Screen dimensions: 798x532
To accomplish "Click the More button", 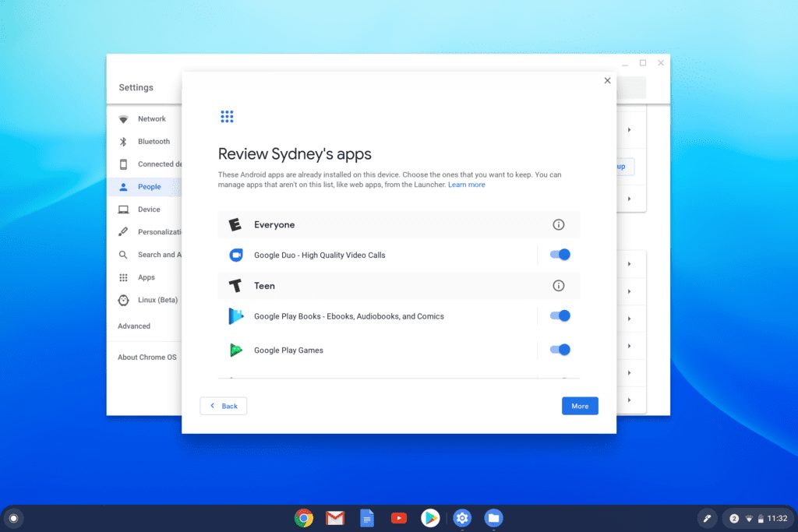I will tap(580, 406).
